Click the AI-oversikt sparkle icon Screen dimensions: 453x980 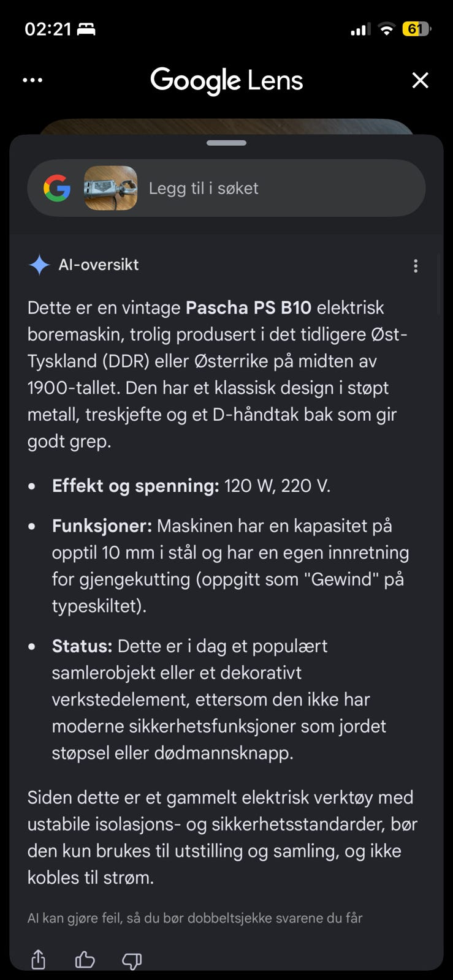click(39, 265)
